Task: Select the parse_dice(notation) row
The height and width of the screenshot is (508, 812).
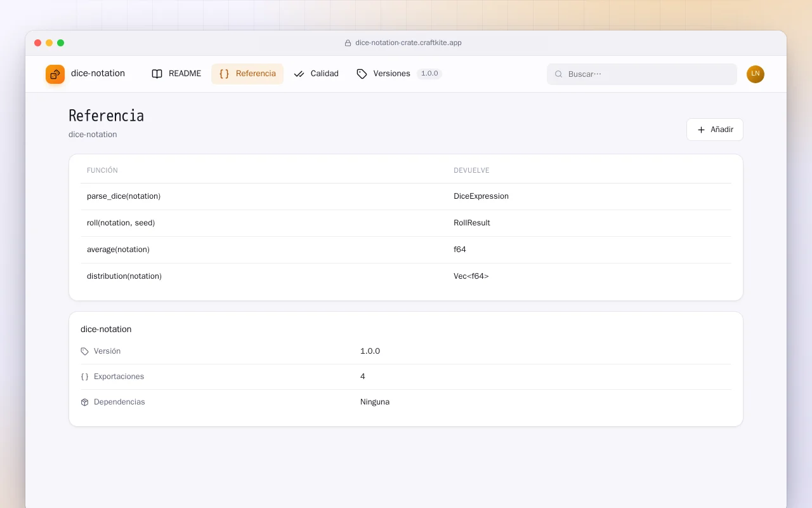Action: [x=406, y=196]
